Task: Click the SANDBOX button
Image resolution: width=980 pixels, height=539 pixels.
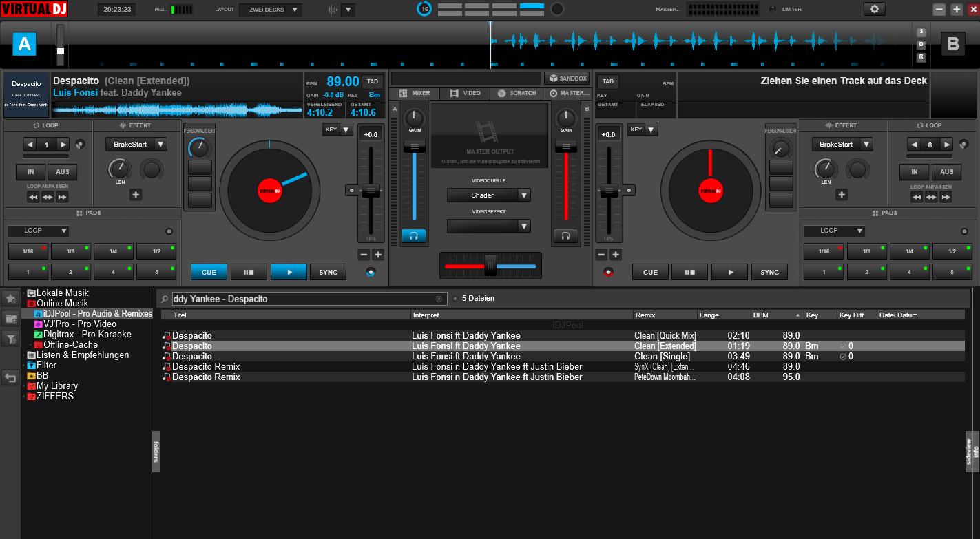Action: pyautogui.click(x=567, y=78)
